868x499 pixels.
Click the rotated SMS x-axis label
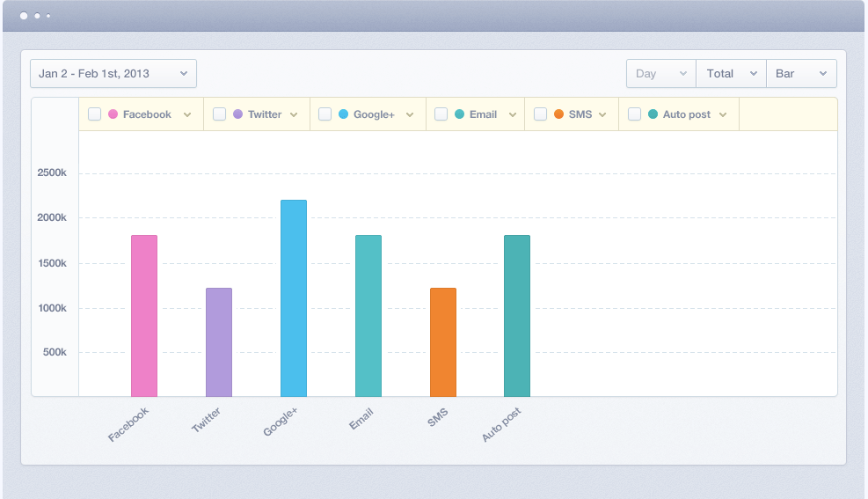(437, 417)
